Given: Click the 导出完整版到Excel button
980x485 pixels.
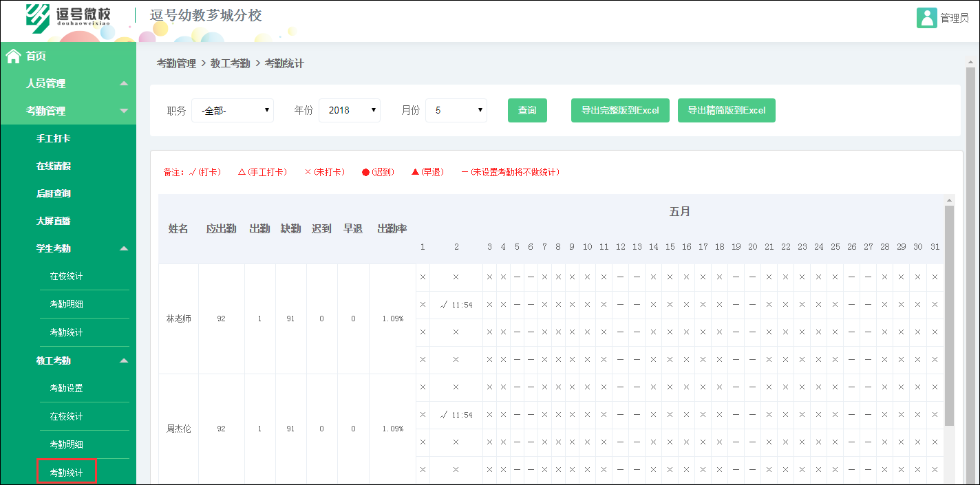Looking at the screenshot, I should coord(619,110).
